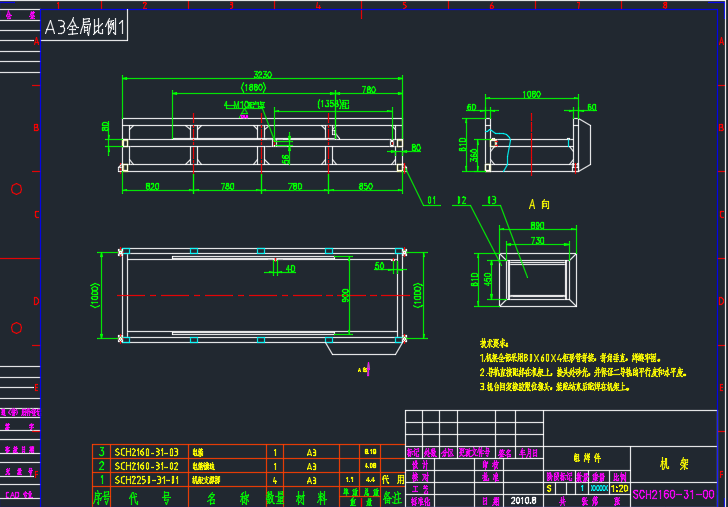This screenshot has width=728, height=507.
Task: Click the "A 向" view label
Action: coord(540,204)
